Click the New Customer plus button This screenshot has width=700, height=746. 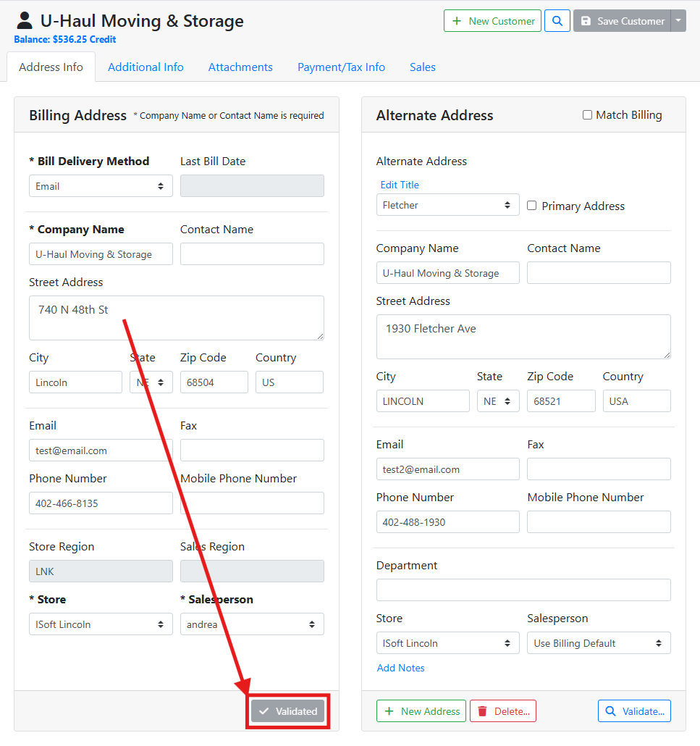pyautogui.click(x=492, y=21)
